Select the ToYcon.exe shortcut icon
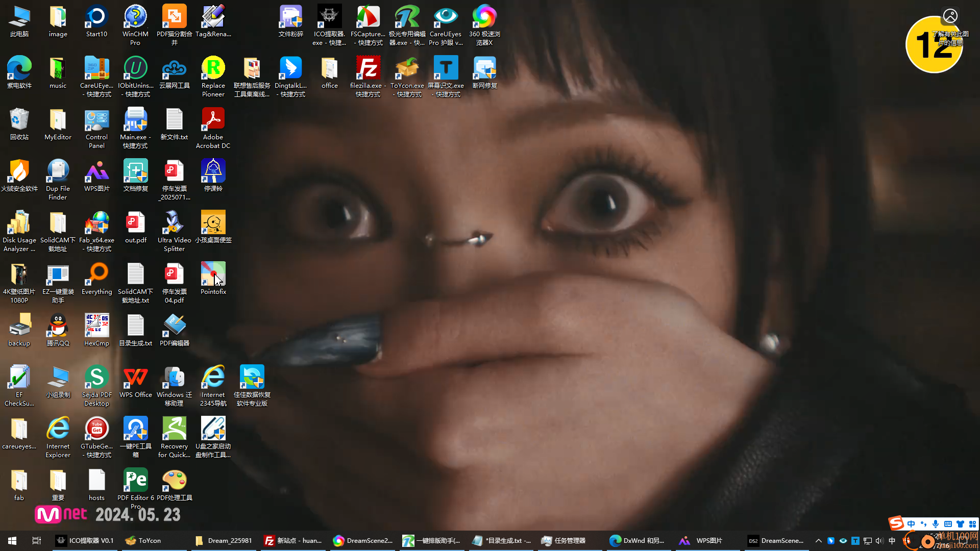This screenshot has width=980, height=551. [x=407, y=76]
